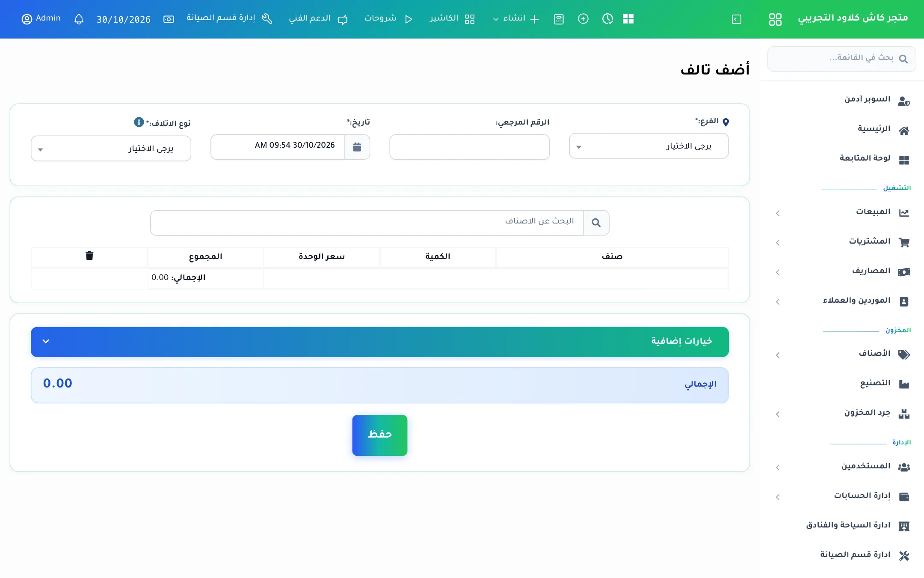Open لوحة المتابعة dashboard link
924x578 pixels.
tap(874, 159)
